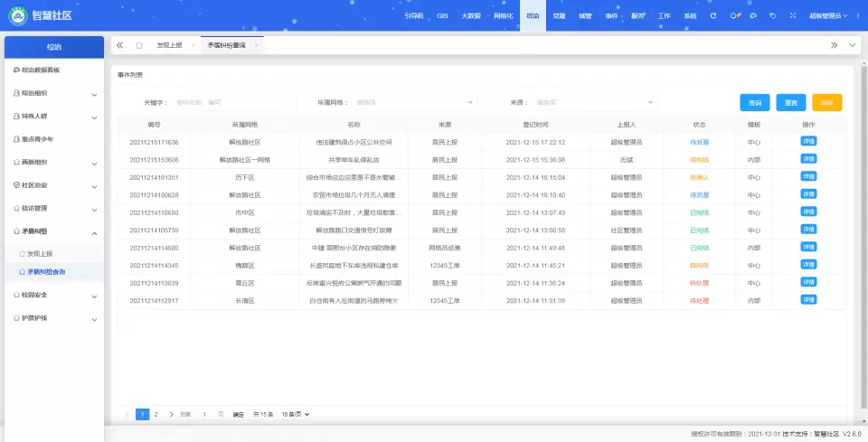Open the notification bell icon

pyautogui.click(x=733, y=15)
